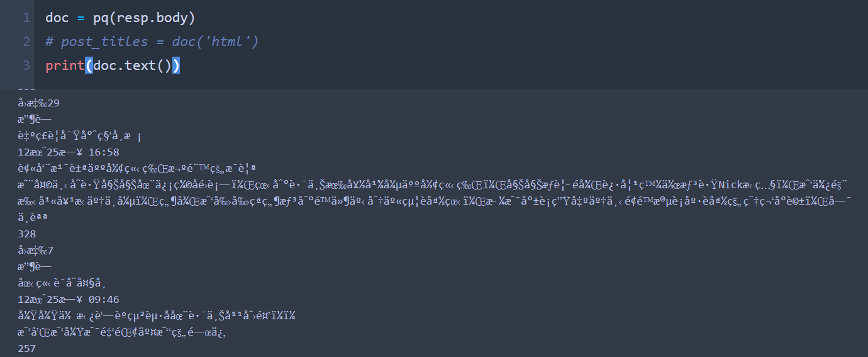868x357 pixels.
Task: Click the output line ending with 29
Action: point(39,103)
